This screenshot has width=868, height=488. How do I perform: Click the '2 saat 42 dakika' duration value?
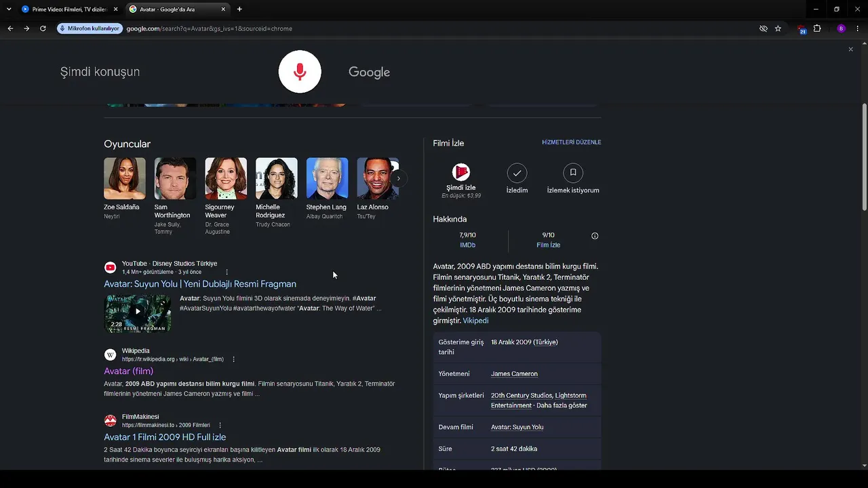514,449
